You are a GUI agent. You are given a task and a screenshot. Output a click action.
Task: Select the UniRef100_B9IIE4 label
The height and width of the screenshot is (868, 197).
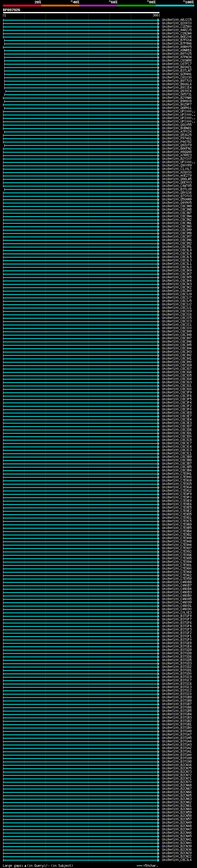[177, 88]
